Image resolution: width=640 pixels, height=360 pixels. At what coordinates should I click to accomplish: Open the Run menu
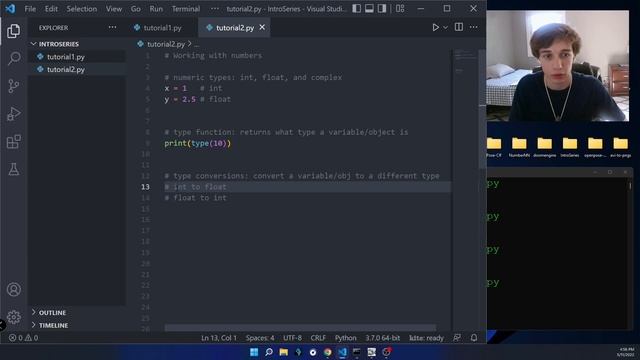pos(156,9)
